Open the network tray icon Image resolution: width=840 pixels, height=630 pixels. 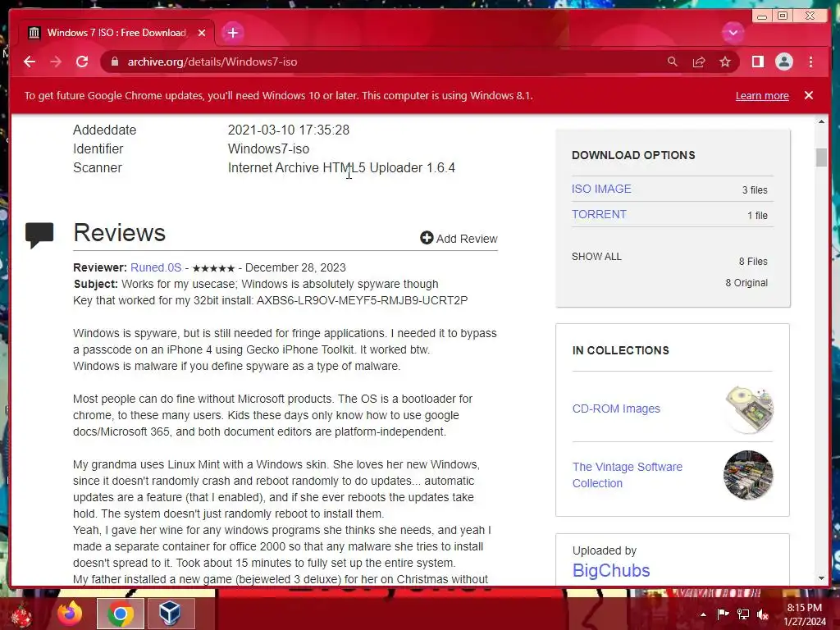(x=742, y=614)
